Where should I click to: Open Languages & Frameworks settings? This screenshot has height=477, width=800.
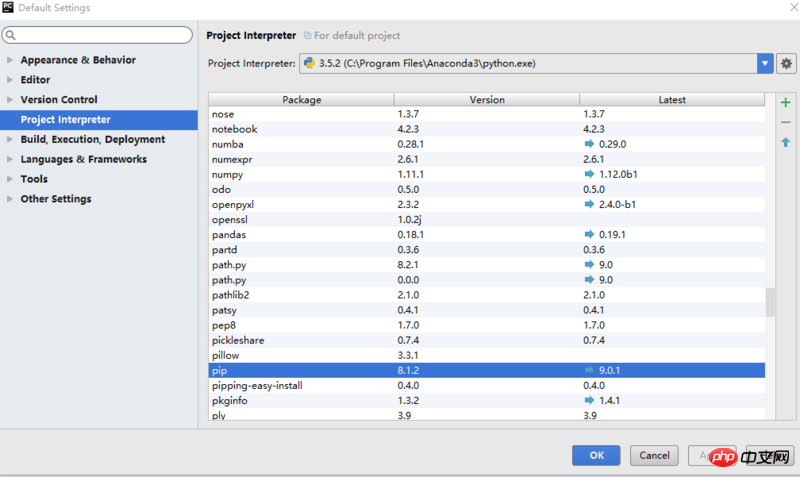(83, 159)
